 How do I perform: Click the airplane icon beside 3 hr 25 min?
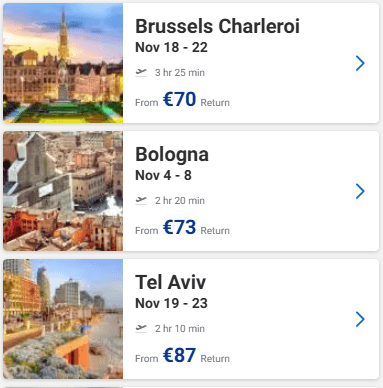(x=141, y=72)
